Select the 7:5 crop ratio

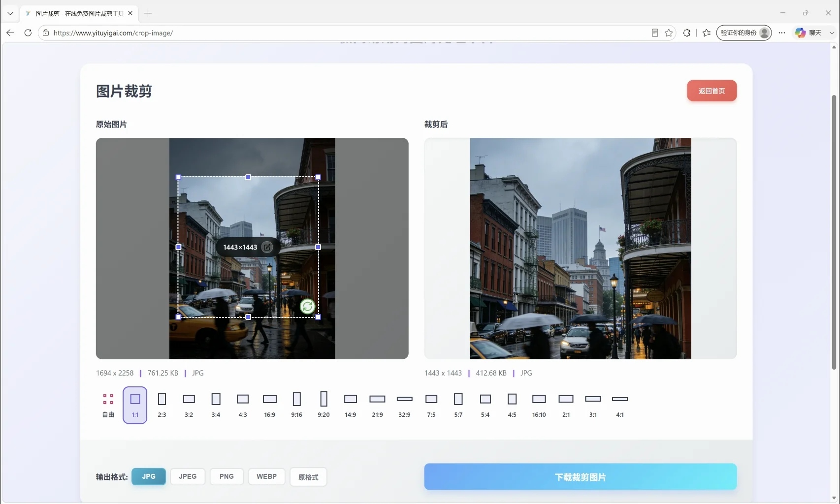431,405
